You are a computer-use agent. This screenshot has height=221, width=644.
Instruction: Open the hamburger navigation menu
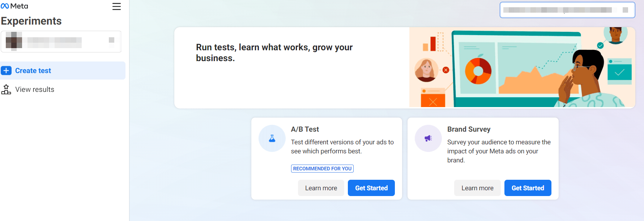[x=116, y=7]
